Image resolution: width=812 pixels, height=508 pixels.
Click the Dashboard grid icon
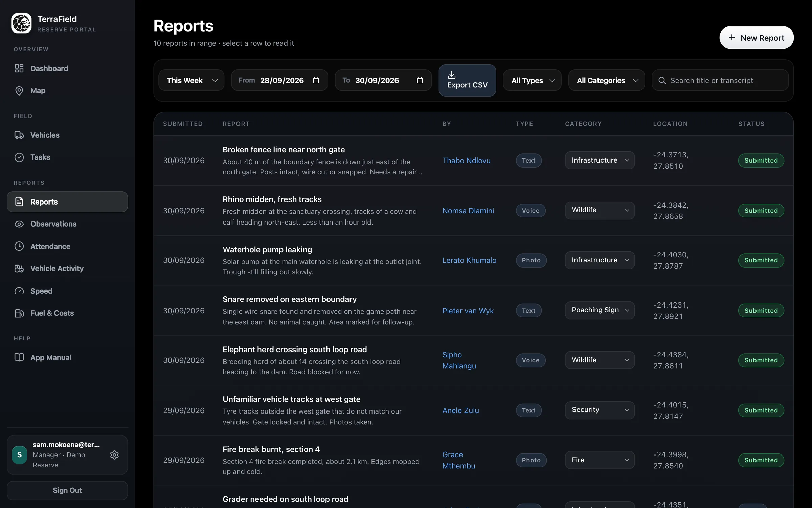tap(19, 68)
